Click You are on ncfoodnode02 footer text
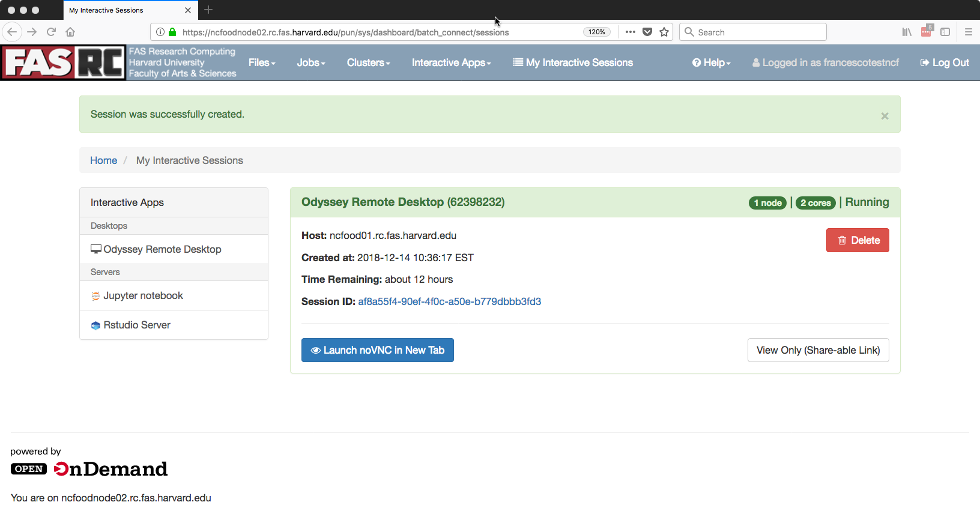980x505 pixels. [110, 498]
